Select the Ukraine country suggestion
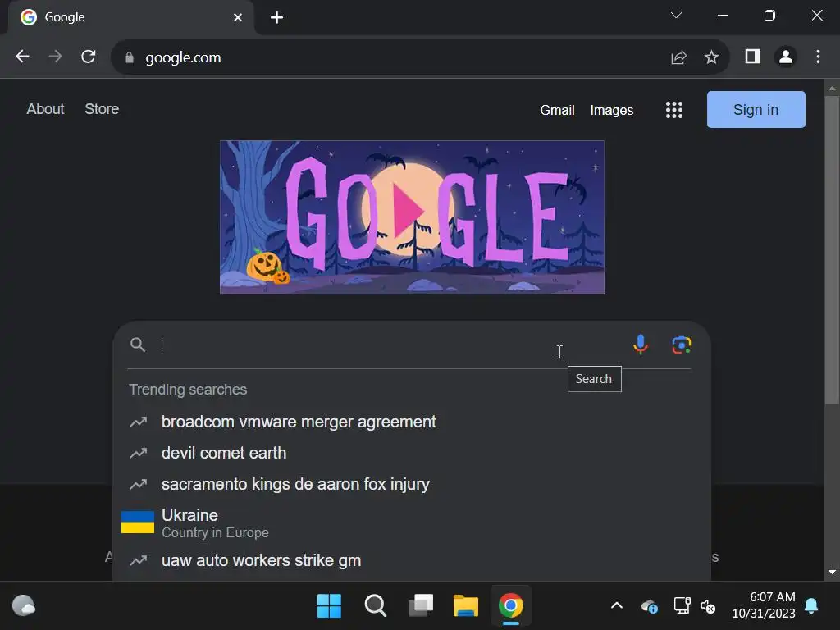The height and width of the screenshot is (630, 840). click(412, 523)
